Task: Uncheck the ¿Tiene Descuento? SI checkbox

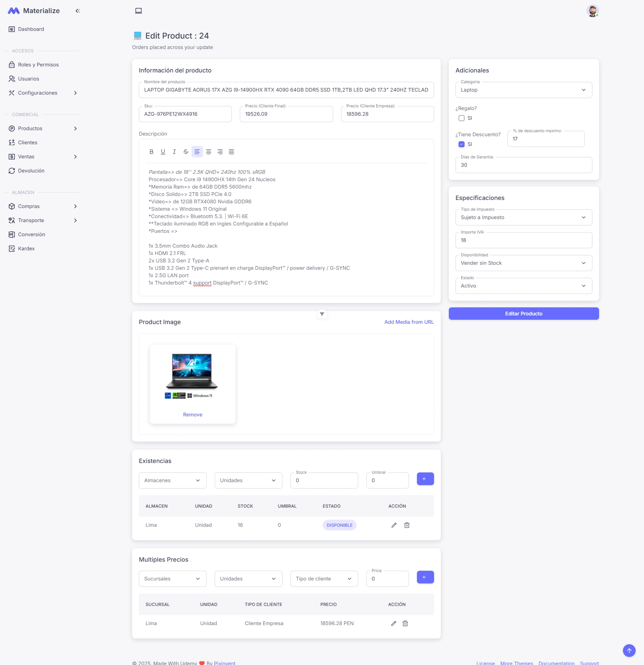Action: [461, 144]
